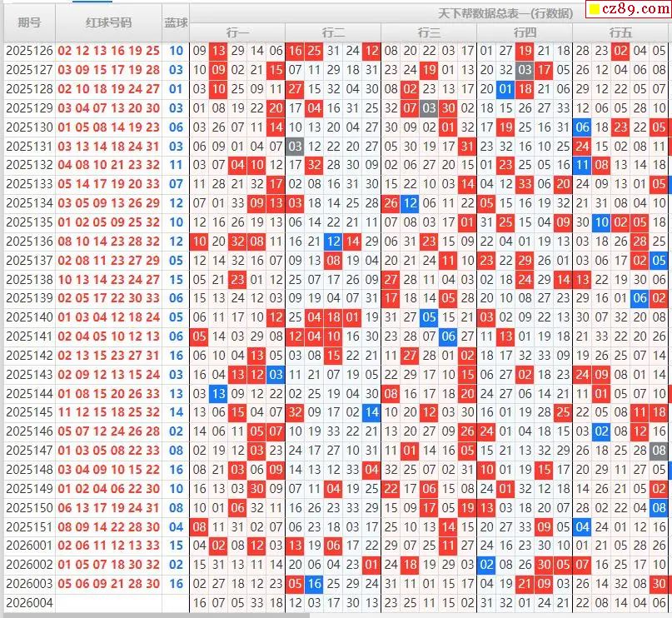Viewport: 672px width, 618px height.
Task: Select the 行四 section header
Action: [x=525, y=32]
